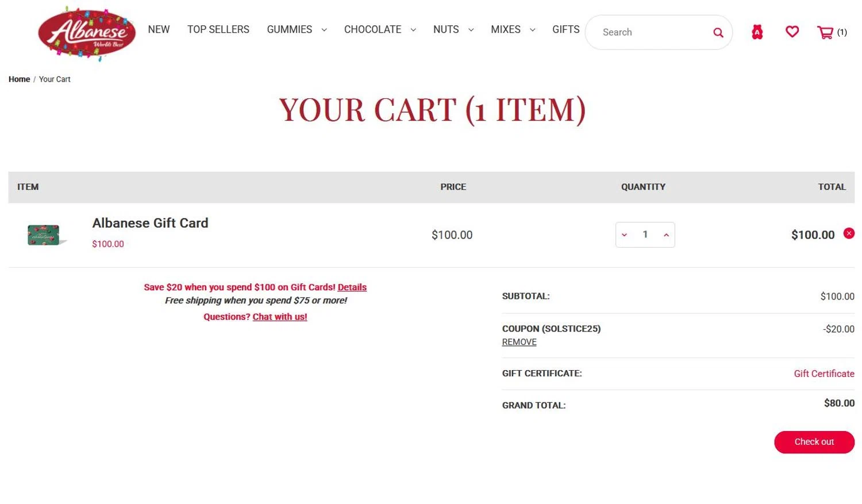Open the MIXES menu item

pos(505,29)
